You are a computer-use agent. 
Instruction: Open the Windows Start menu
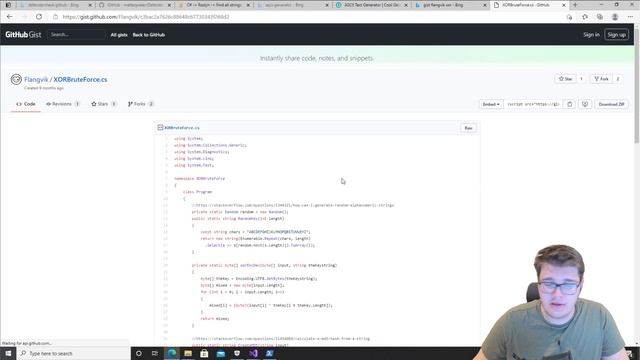point(8,353)
